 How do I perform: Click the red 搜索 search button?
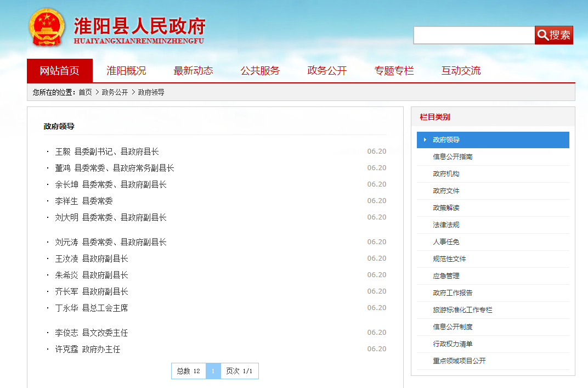pyautogui.click(x=553, y=35)
